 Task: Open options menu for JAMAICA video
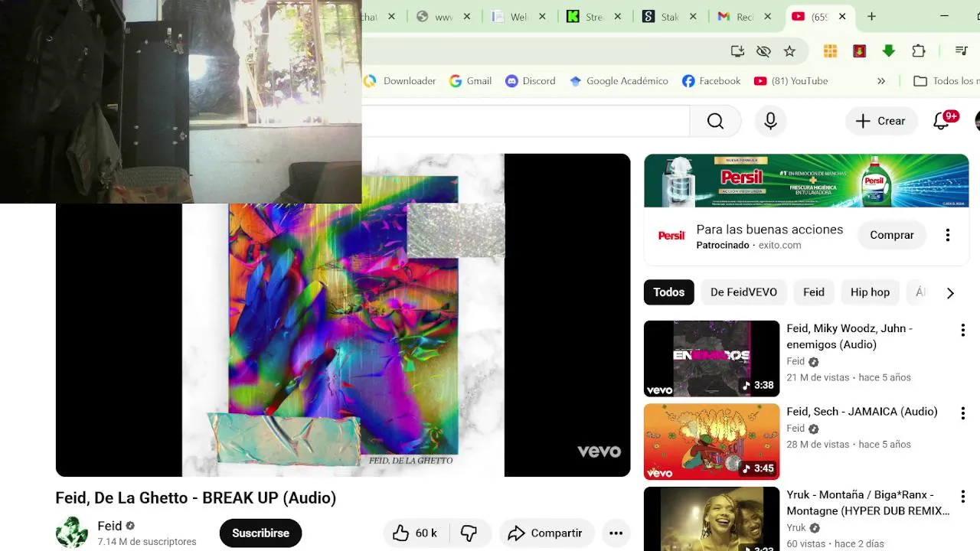pos(962,413)
